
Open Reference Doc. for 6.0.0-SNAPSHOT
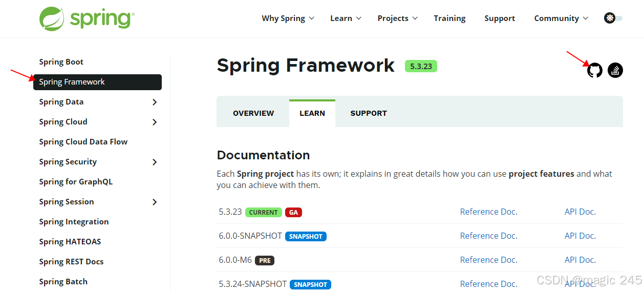coord(488,236)
